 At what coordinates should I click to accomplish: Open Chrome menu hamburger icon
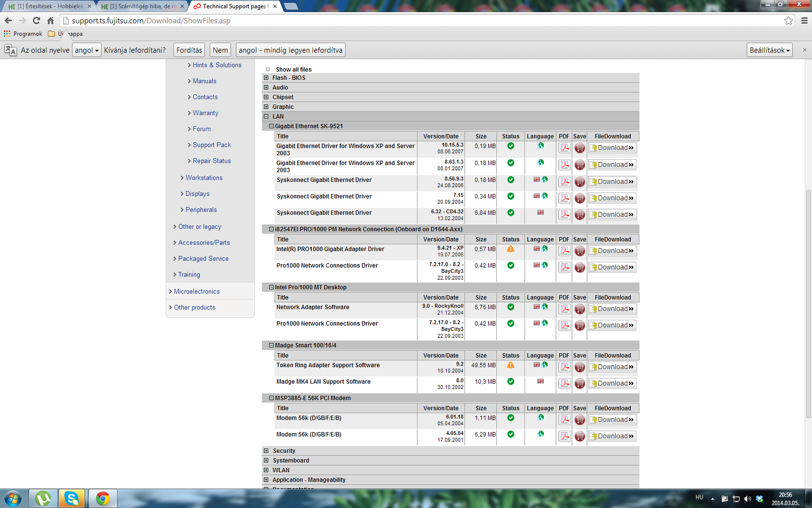coord(805,20)
